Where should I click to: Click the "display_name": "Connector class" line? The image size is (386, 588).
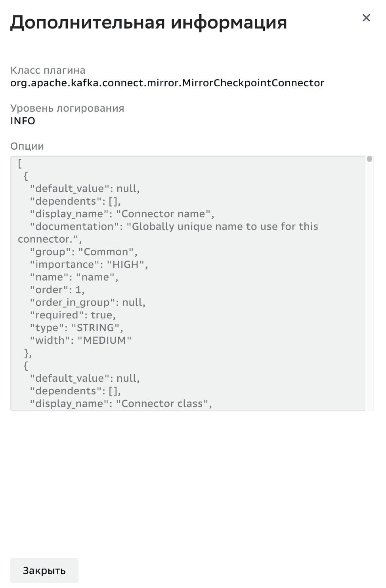[121, 403]
